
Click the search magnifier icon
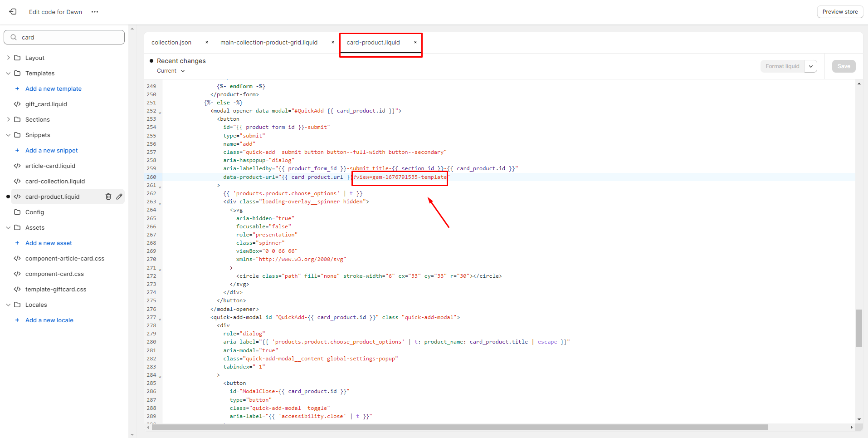coord(14,37)
